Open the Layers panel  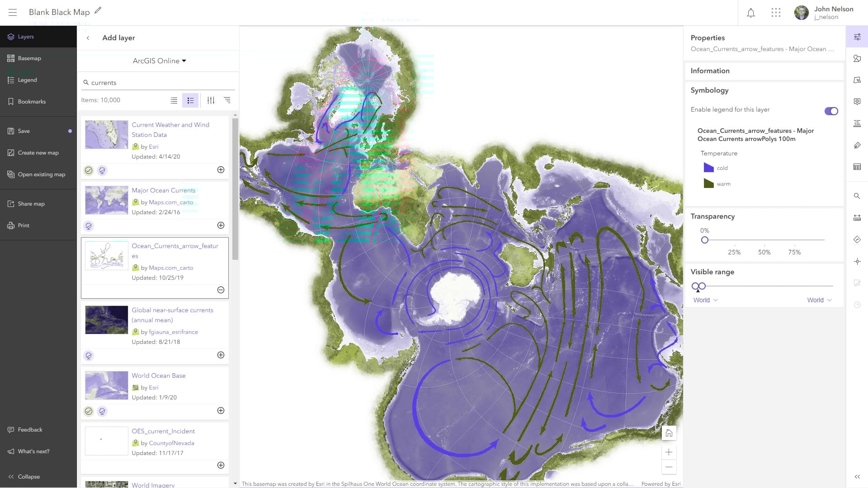click(x=38, y=37)
